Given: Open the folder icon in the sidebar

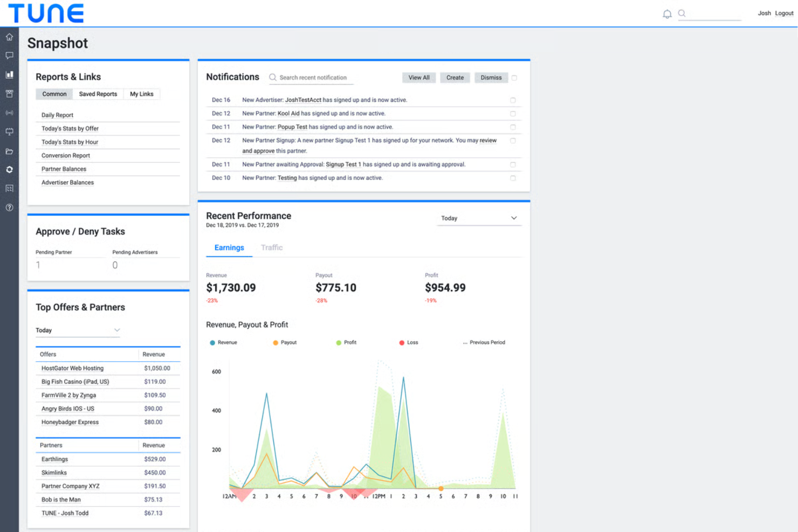Looking at the screenshot, I should click(x=9, y=151).
